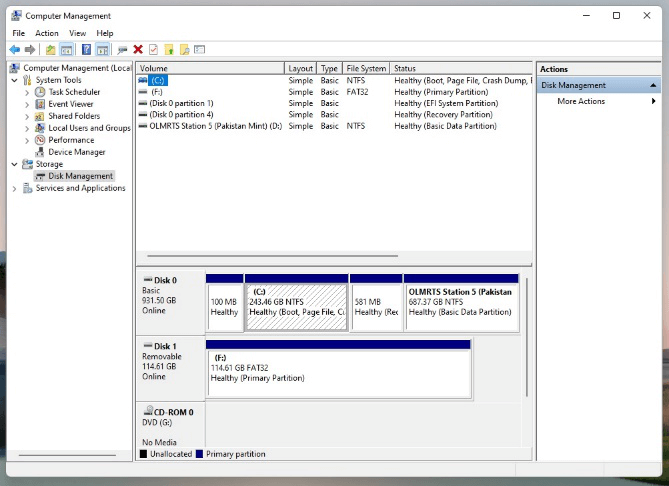Expand Local Users and Groups node
This screenshot has height=486, width=669.
(x=27, y=128)
